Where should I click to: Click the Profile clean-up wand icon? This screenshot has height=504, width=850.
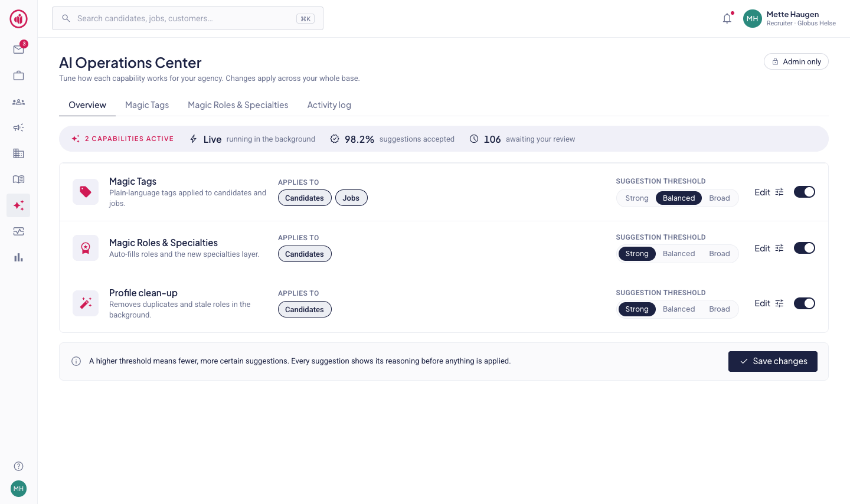(x=86, y=303)
